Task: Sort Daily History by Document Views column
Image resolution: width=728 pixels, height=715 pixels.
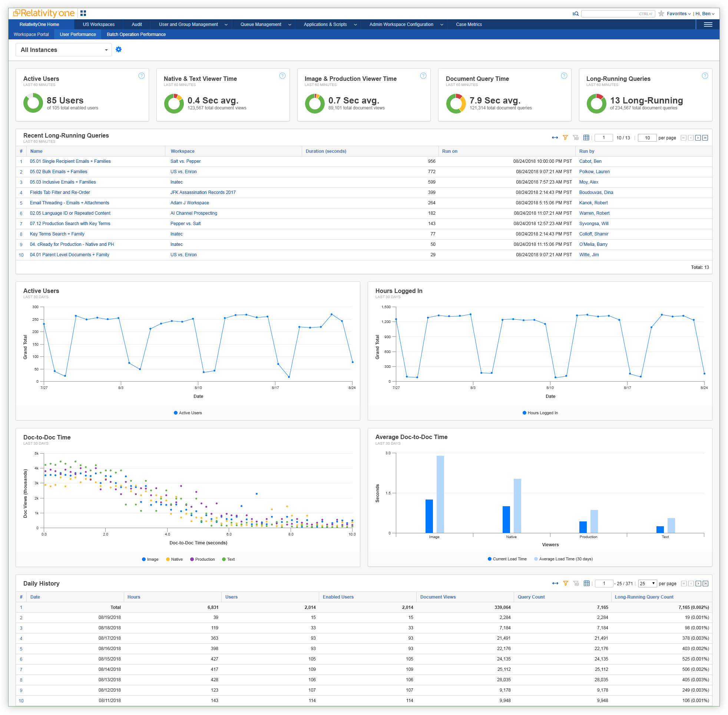Action: click(437, 597)
